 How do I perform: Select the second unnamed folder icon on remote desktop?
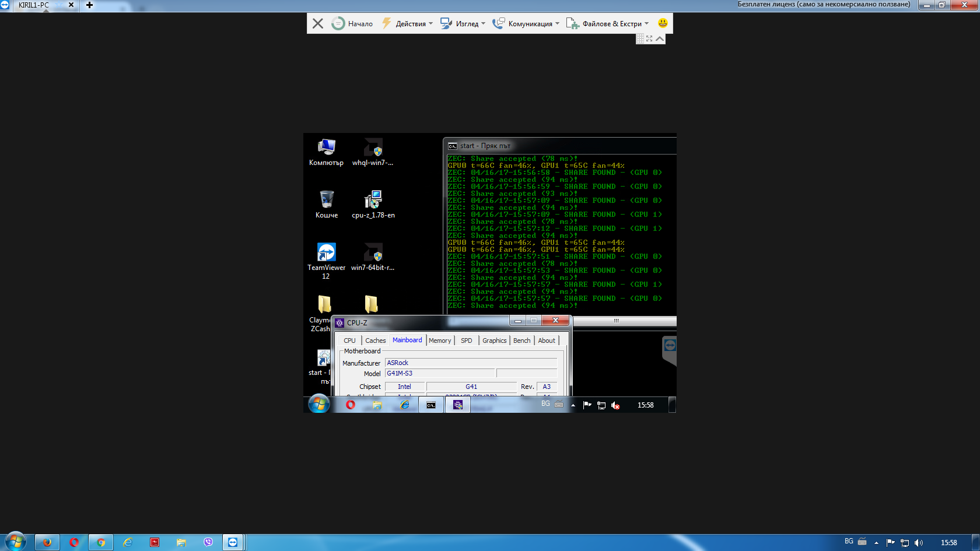pos(372,304)
